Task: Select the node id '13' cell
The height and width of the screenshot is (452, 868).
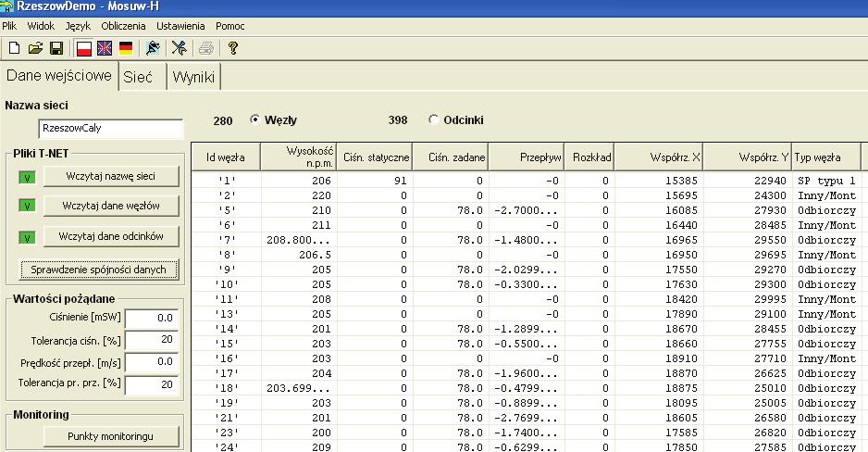Action: [x=226, y=314]
